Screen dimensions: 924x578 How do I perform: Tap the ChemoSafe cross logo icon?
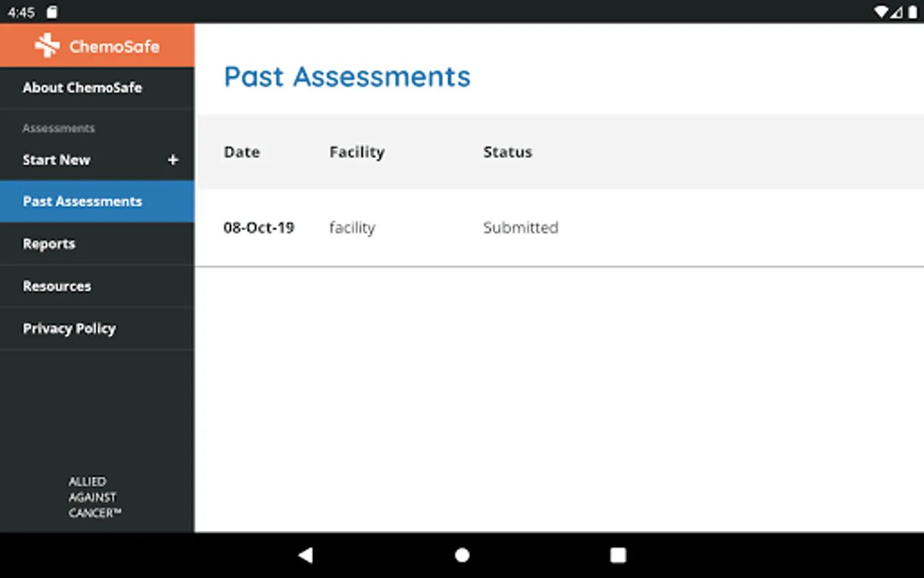[47, 46]
